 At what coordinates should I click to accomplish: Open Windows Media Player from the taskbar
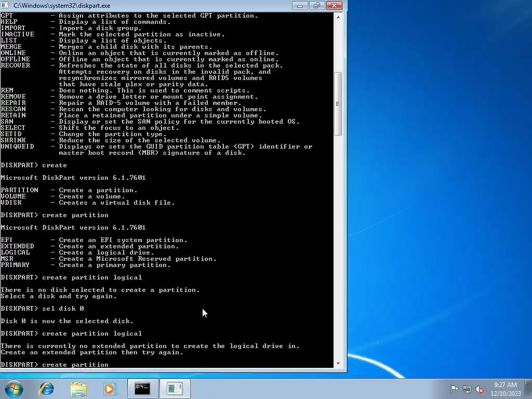tap(110, 389)
